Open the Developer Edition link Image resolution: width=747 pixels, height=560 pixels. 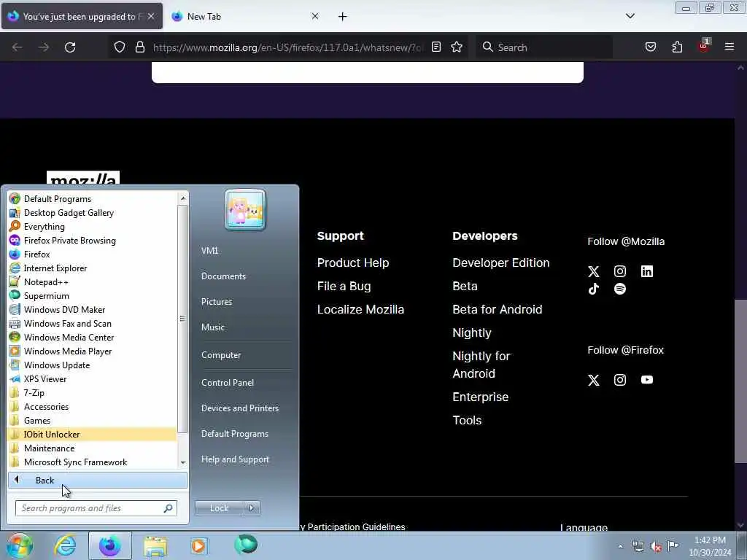click(x=500, y=262)
